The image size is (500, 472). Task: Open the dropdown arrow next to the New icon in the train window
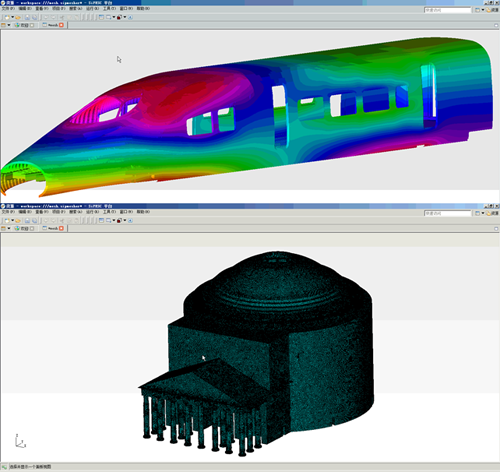pyautogui.click(x=12, y=17)
